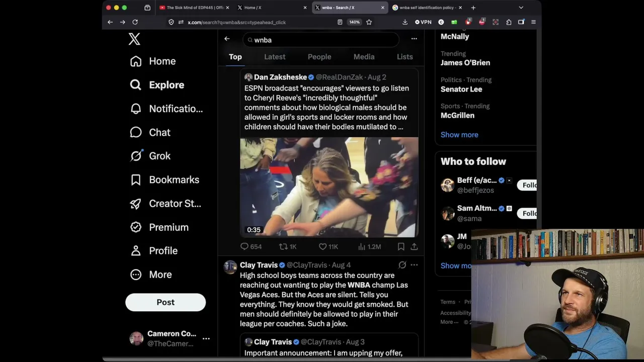View analytics for Dan Zaksheske's post
644x362 pixels.
369,246
